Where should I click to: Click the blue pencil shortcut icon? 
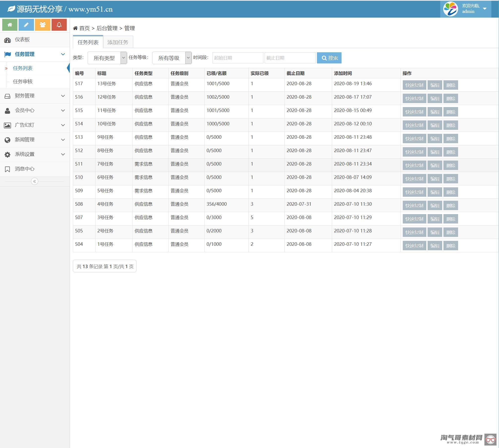(x=26, y=25)
